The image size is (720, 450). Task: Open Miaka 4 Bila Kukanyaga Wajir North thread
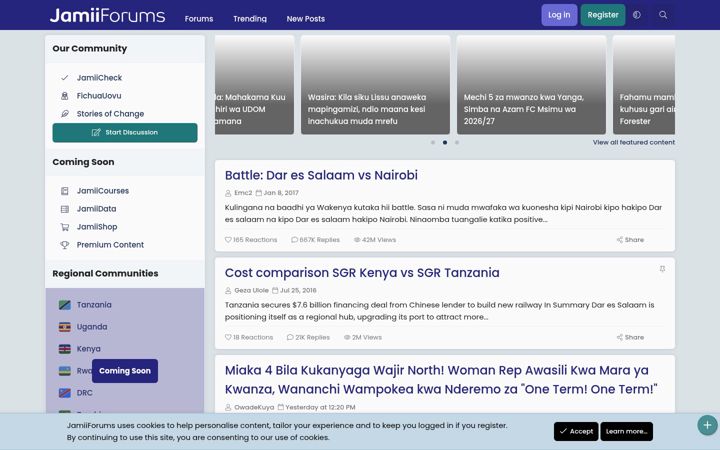[x=441, y=380]
